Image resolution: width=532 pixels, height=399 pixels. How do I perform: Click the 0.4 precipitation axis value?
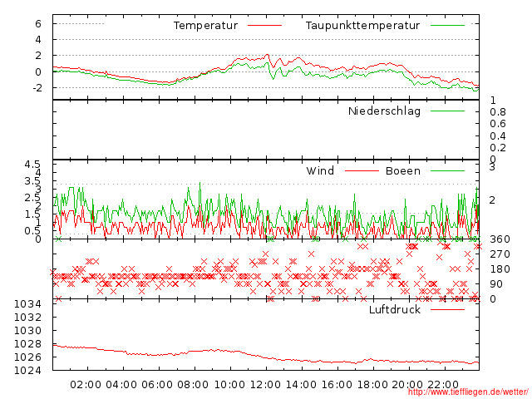tap(498, 136)
